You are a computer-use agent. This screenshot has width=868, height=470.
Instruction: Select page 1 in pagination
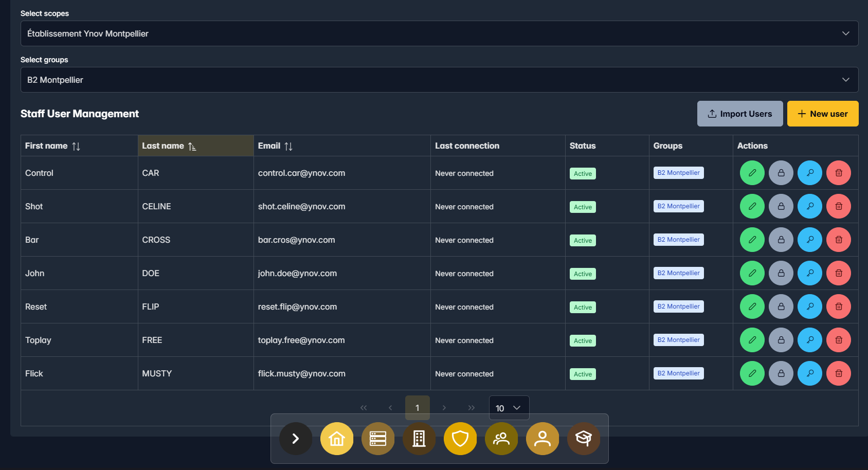pos(417,408)
